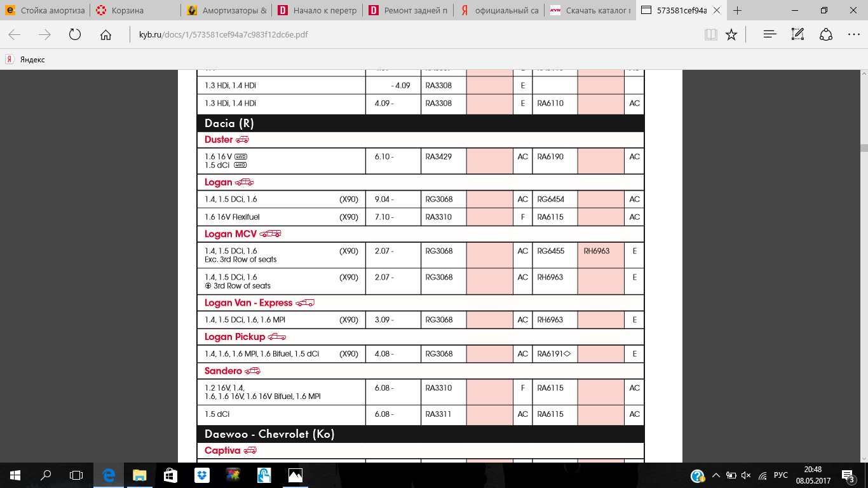Make a Web Note with pen icon

point(798,35)
